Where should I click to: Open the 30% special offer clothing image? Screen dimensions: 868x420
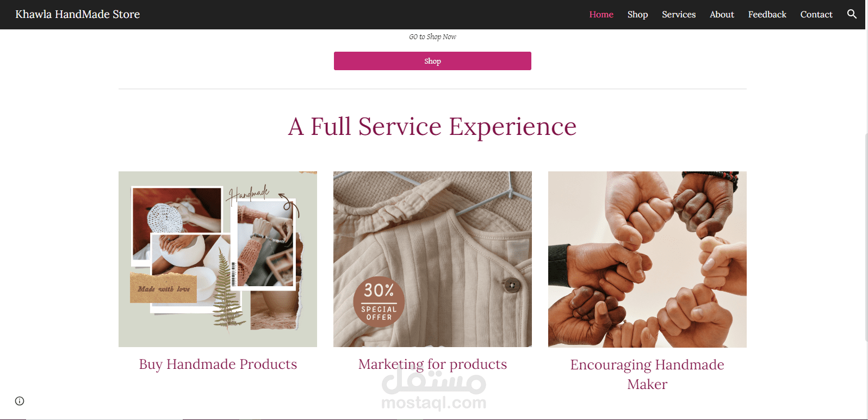click(x=432, y=259)
